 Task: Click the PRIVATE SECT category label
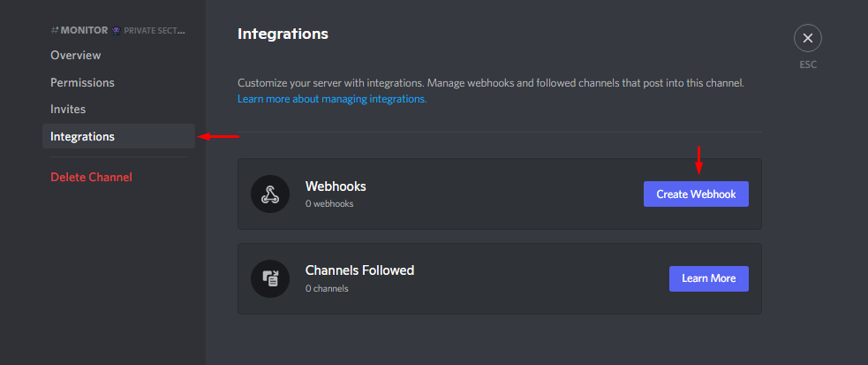click(154, 31)
